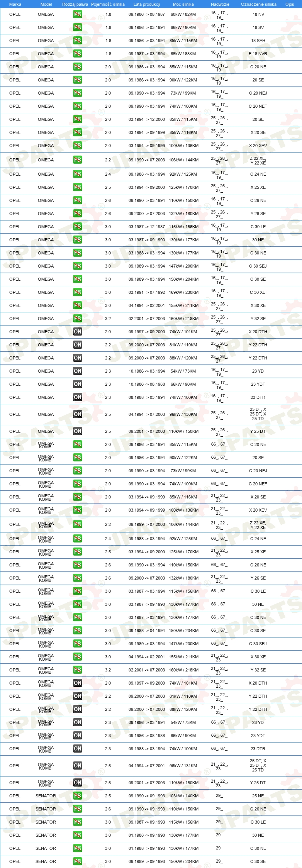
Task: Click diesel ON icon in OMEGA 96kW / 130KM row
Action: point(77,414)
